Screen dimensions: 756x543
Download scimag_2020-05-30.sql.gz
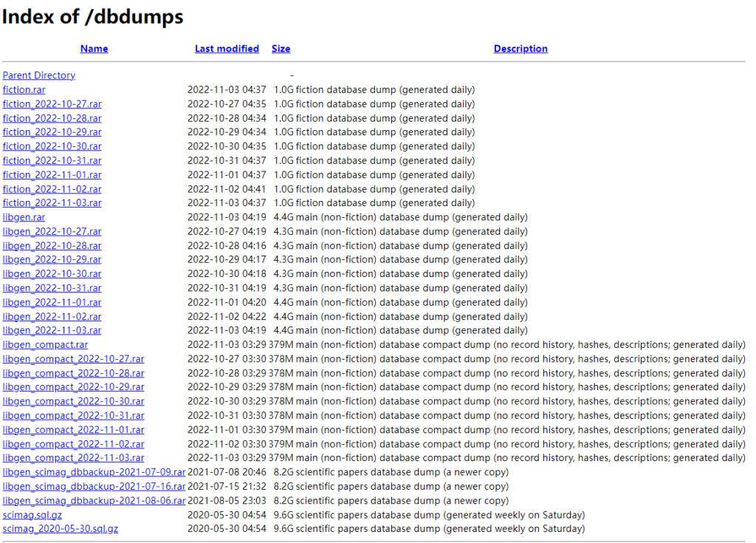61,529
